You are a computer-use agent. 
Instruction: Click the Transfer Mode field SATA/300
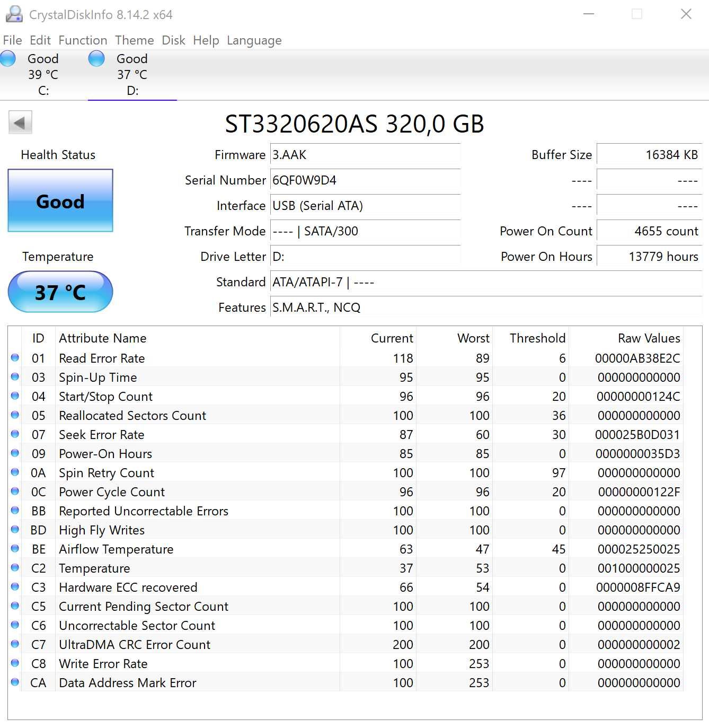[365, 231]
